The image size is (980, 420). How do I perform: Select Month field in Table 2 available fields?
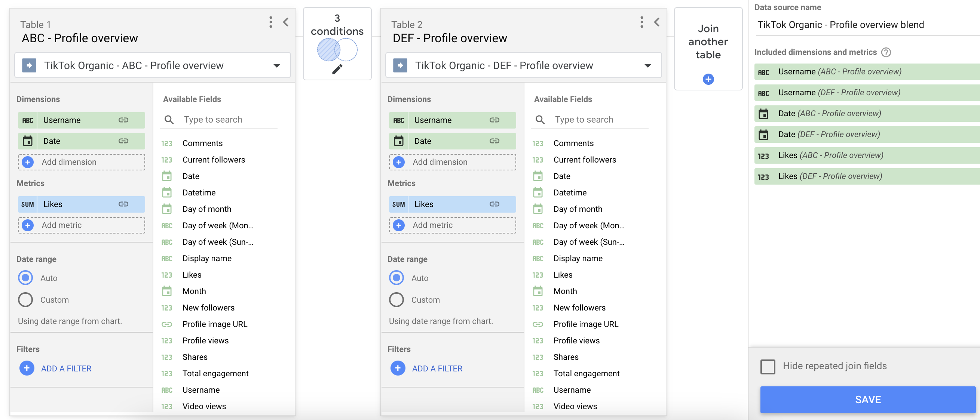pyautogui.click(x=565, y=291)
